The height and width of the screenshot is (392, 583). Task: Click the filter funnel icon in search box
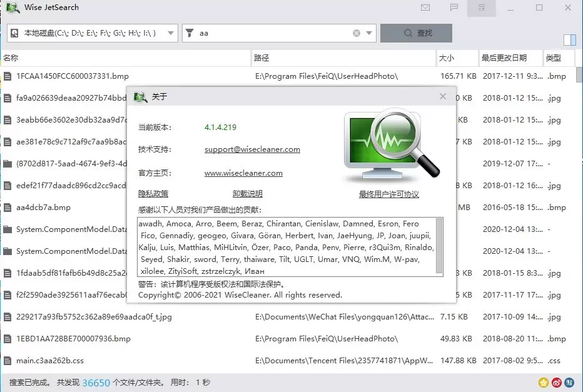(190, 33)
